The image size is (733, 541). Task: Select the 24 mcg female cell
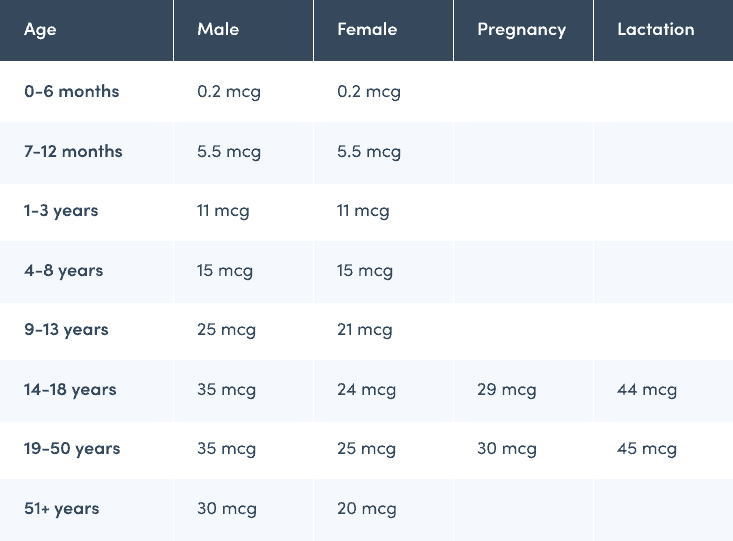point(366,390)
